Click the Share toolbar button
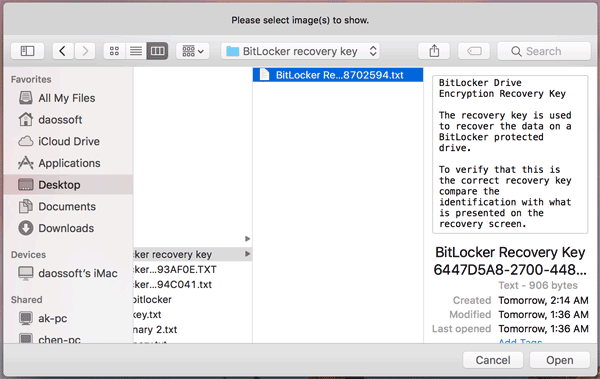This screenshot has height=379, width=600. pos(434,51)
